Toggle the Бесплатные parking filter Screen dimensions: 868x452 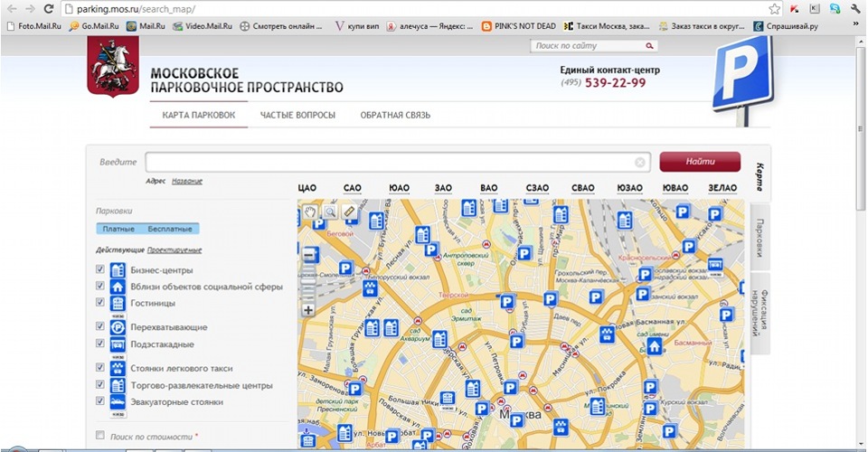click(x=170, y=229)
